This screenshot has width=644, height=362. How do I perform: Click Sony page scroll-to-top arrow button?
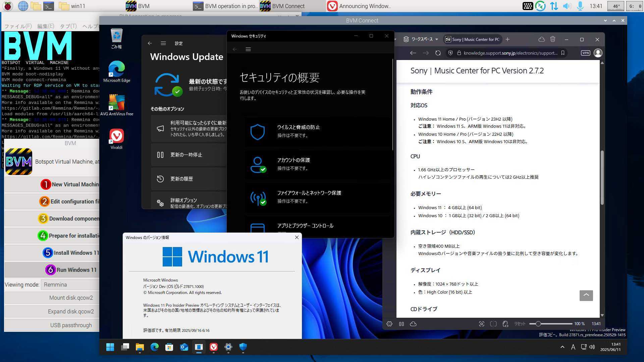click(586, 295)
